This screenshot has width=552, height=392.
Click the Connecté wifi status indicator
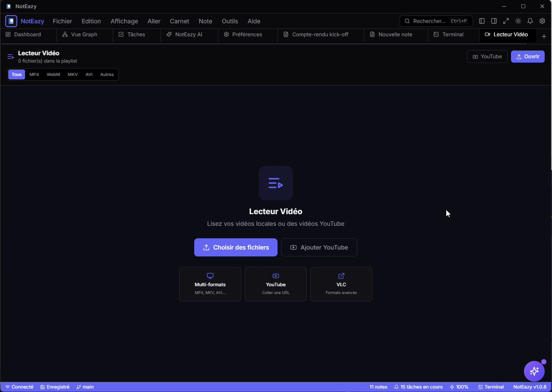click(x=19, y=387)
